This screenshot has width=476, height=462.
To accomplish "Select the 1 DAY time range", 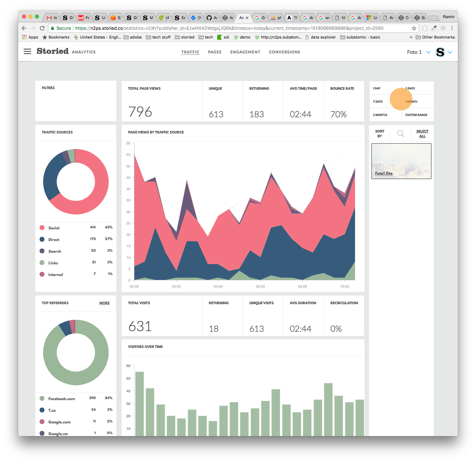I will pos(376,88).
